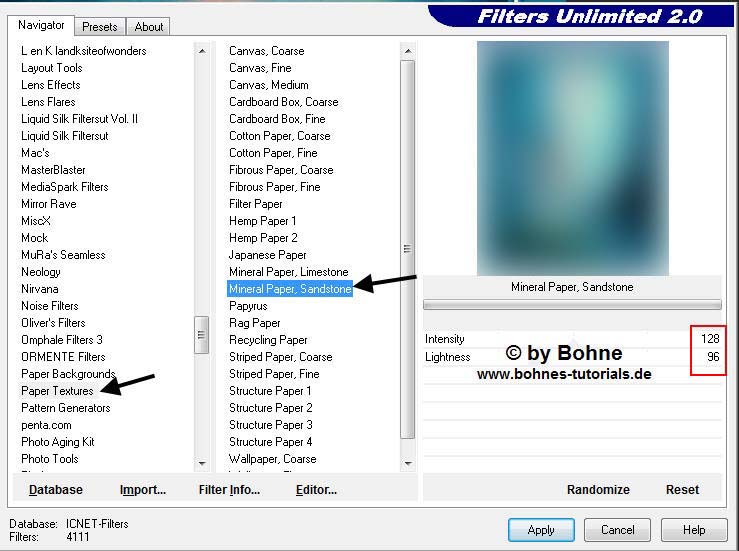Screen dimensions: 739x551
Task: Click the filter list scroll-down arrow
Action: (407, 463)
